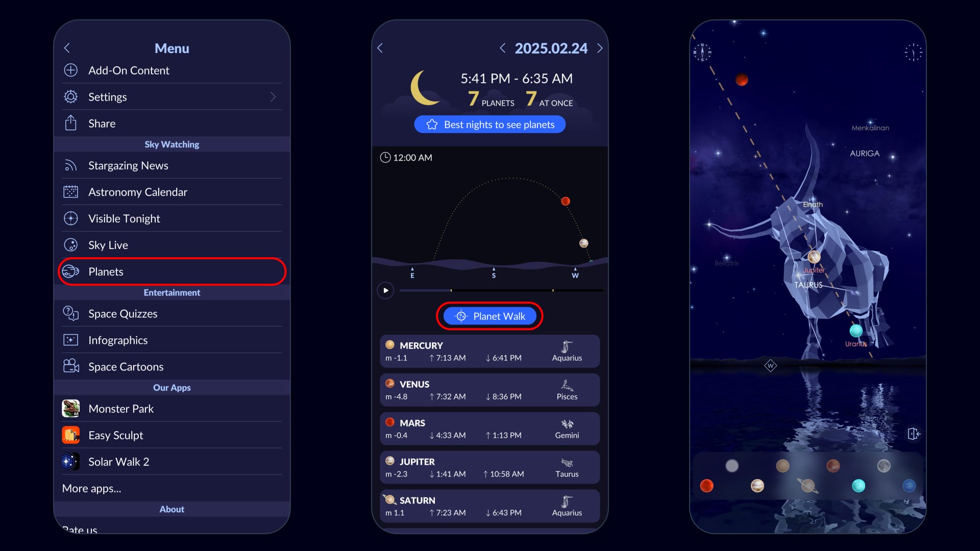Select More Apps option
The width and height of the screenshot is (980, 551).
92,487
